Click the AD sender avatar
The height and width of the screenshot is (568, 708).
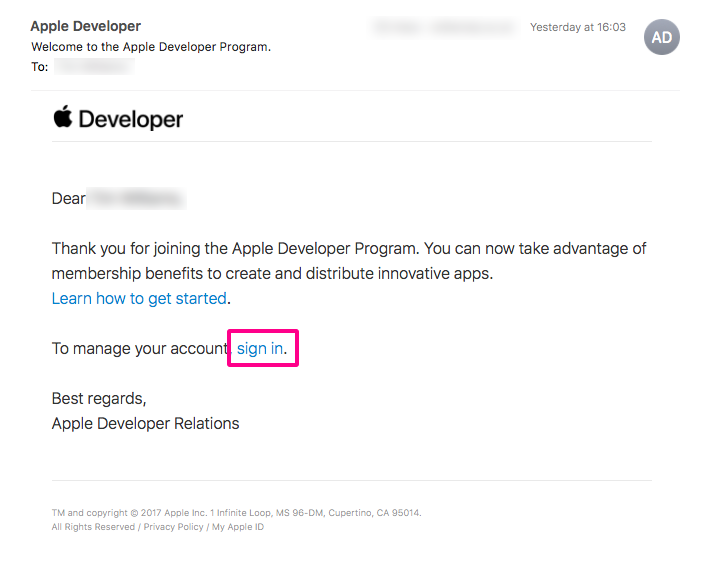point(661,37)
